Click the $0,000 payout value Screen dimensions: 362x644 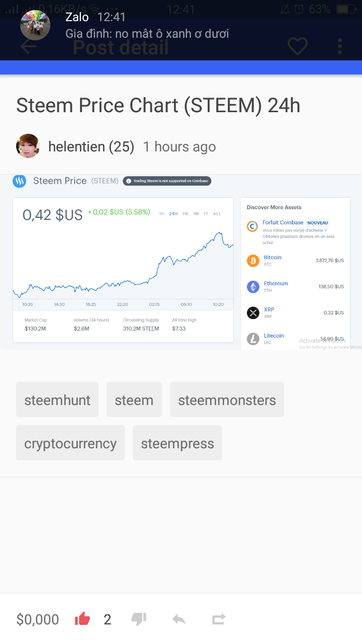point(37,619)
